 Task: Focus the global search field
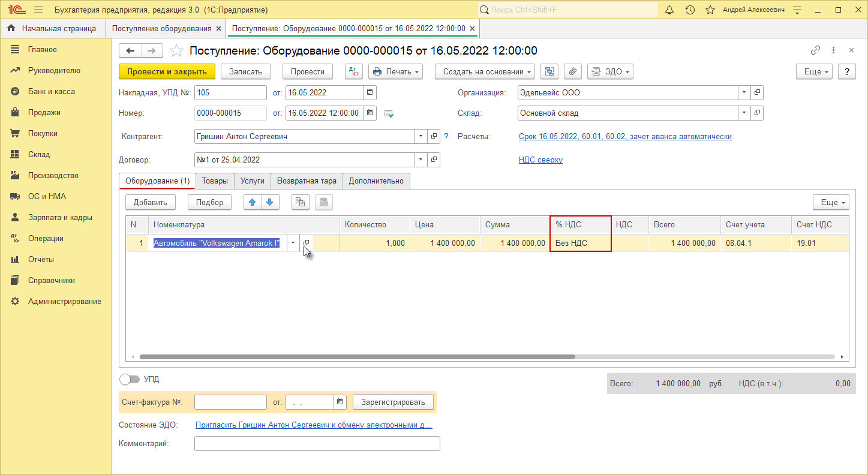(567, 10)
